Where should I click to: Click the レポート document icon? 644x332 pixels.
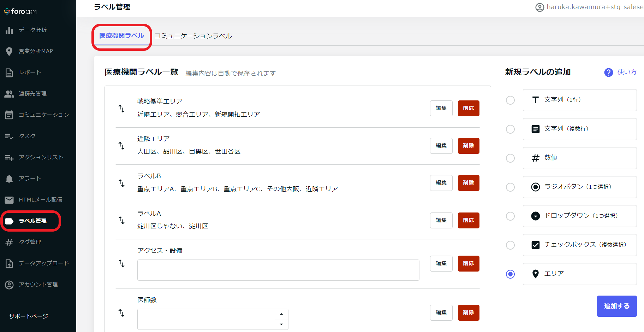point(9,72)
